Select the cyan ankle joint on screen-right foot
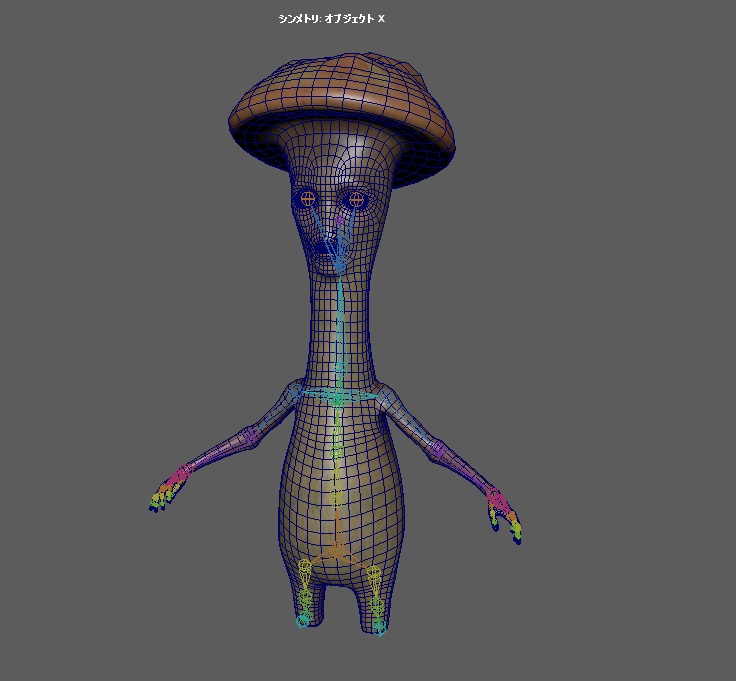Screen dimensions: 736x681 click(x=379, y=627)
